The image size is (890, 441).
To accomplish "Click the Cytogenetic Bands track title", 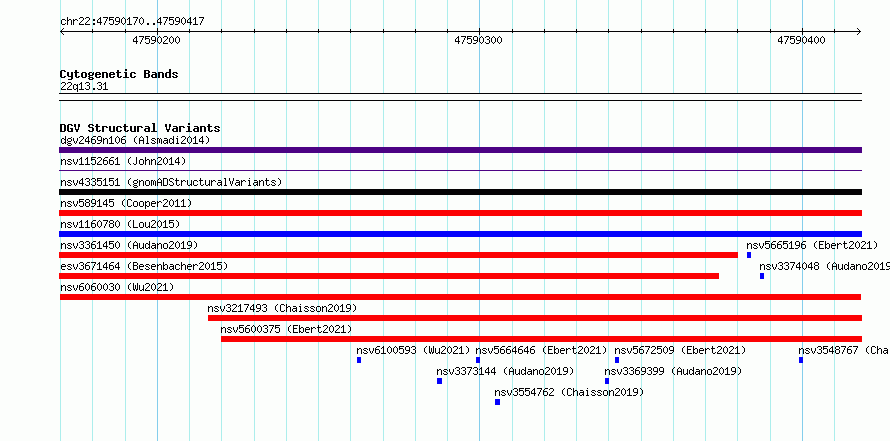I will click(119, 74).
